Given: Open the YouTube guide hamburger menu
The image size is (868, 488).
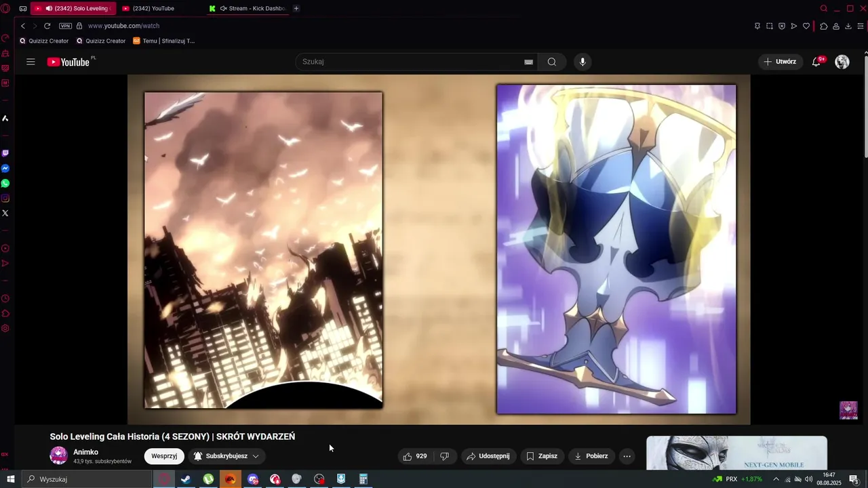Looking at the screenshot, I should (x=31, y=62).
